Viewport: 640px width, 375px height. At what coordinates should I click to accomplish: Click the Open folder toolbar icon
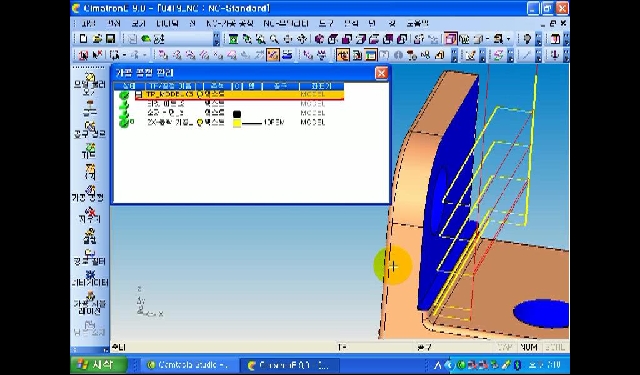[97, 39]
